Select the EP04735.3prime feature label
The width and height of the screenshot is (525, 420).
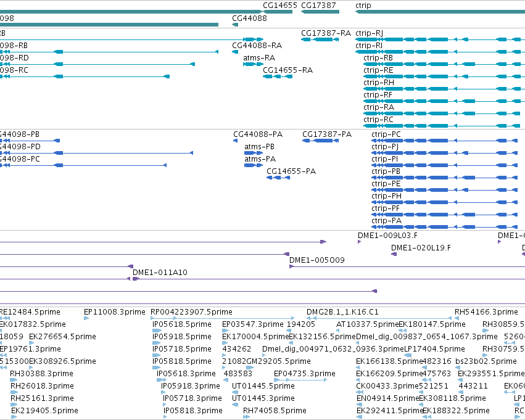[x=304, y=374]
